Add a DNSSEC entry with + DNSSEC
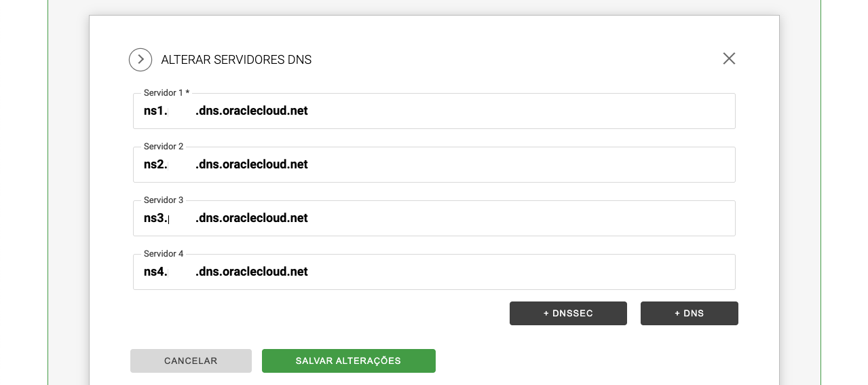 568,314
